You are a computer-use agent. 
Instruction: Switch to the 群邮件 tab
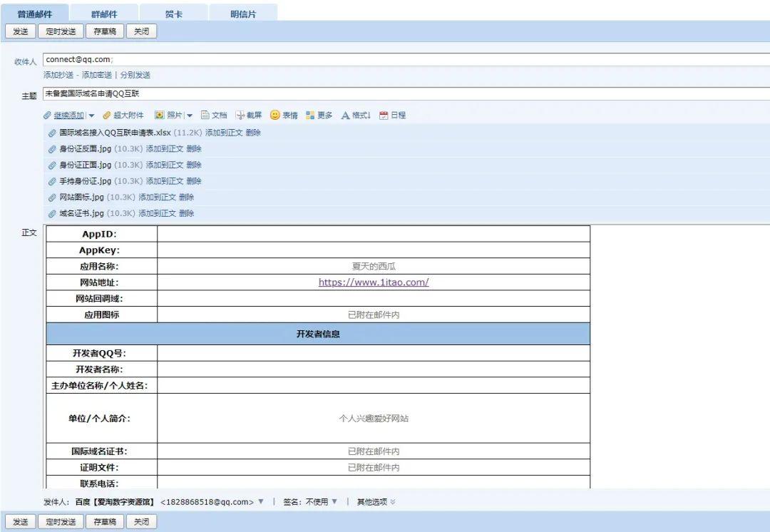coord(104,14)
